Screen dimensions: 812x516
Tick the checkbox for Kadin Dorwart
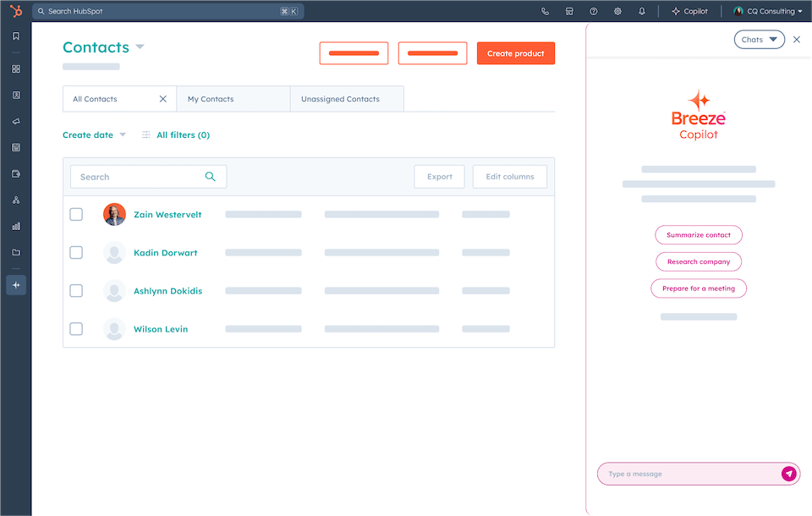(76, 252)
